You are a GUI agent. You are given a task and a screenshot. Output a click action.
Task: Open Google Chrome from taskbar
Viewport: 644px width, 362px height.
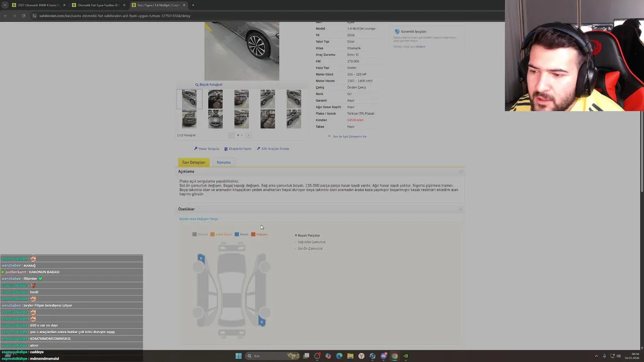coord(394,356)
